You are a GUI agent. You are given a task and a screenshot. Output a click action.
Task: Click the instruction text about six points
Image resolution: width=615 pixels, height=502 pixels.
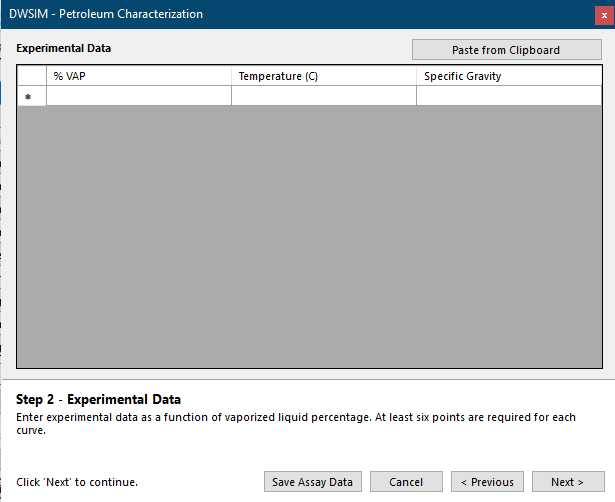click(x=296, y=424)
